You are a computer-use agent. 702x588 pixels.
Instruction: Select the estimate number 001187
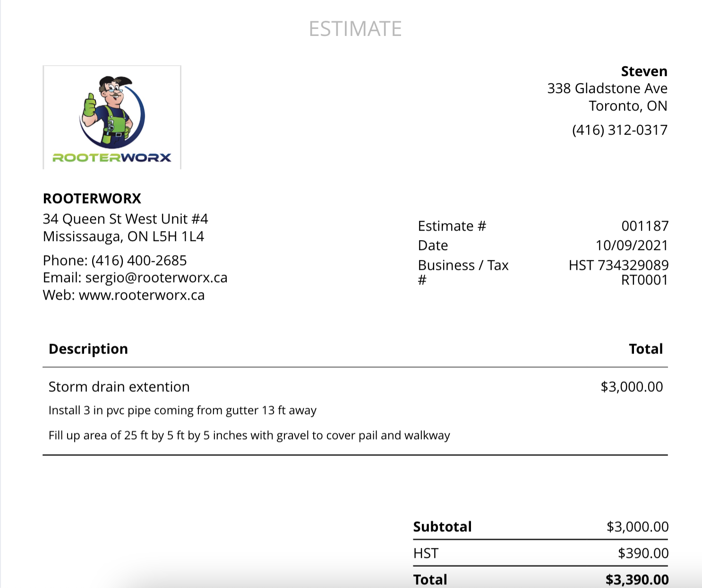tap(645, 226)
